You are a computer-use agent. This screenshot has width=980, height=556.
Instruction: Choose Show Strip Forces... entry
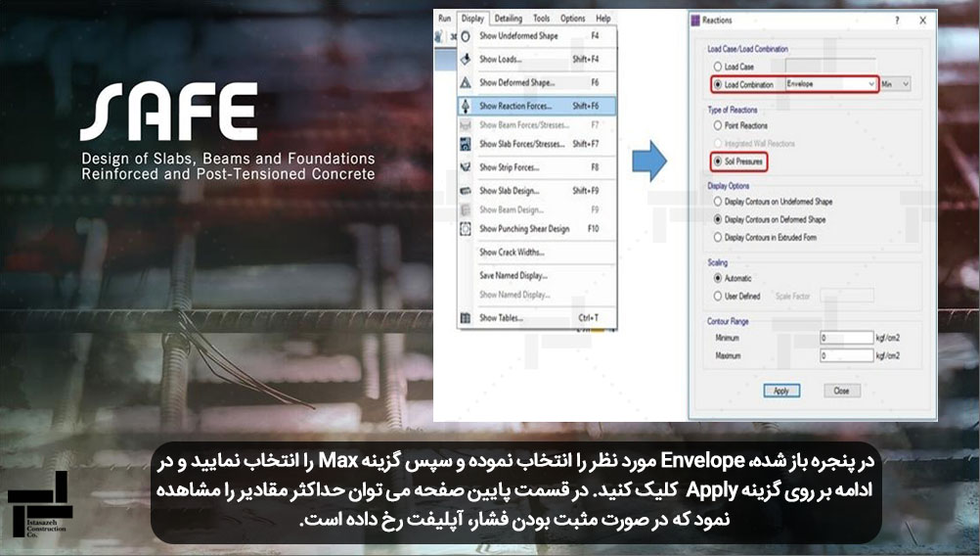(538, 167)
